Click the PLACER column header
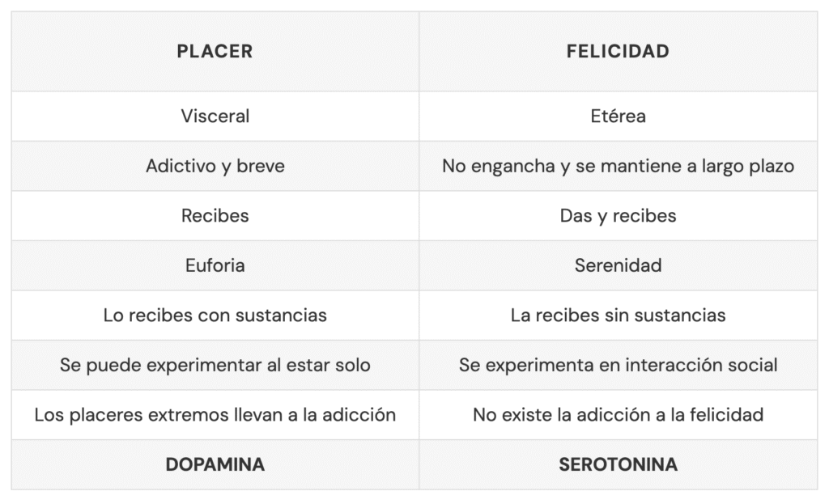829x504 pixels. [x=215, y=51]
